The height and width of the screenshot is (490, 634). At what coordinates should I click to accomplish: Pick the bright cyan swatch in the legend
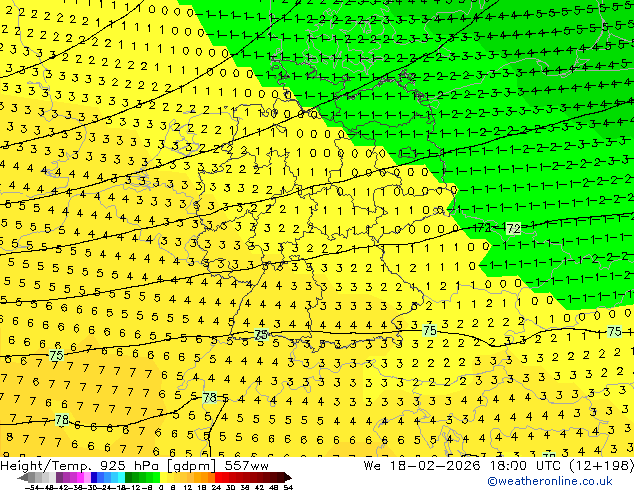point(121,477)
